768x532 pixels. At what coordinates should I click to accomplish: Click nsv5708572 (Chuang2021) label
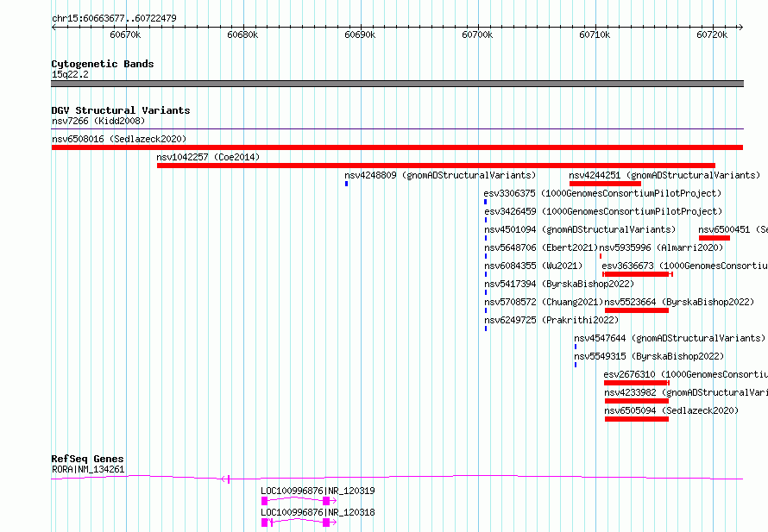(x=544, y=302)
